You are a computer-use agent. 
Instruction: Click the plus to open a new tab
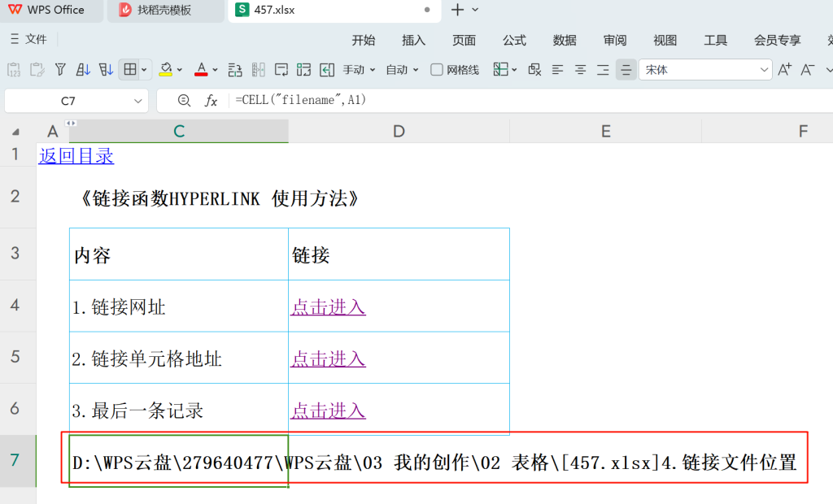point(457,10)
